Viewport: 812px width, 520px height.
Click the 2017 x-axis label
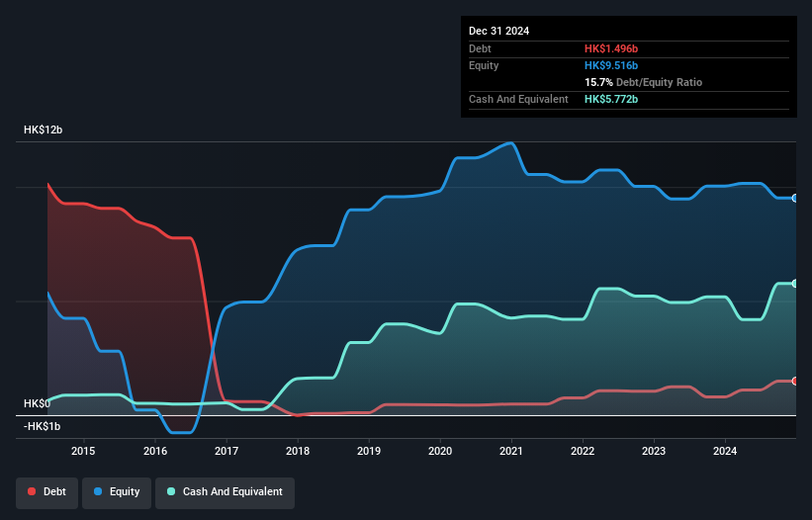click(x=226, y=451)
